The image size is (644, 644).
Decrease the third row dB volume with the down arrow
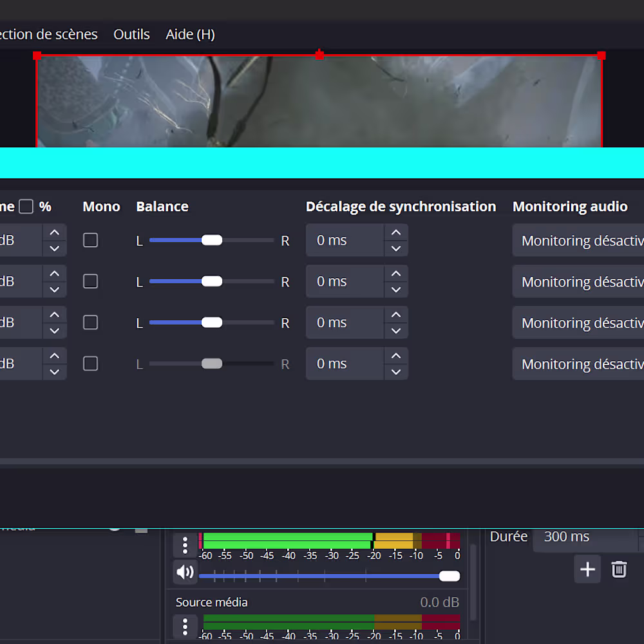coord(54,330)
